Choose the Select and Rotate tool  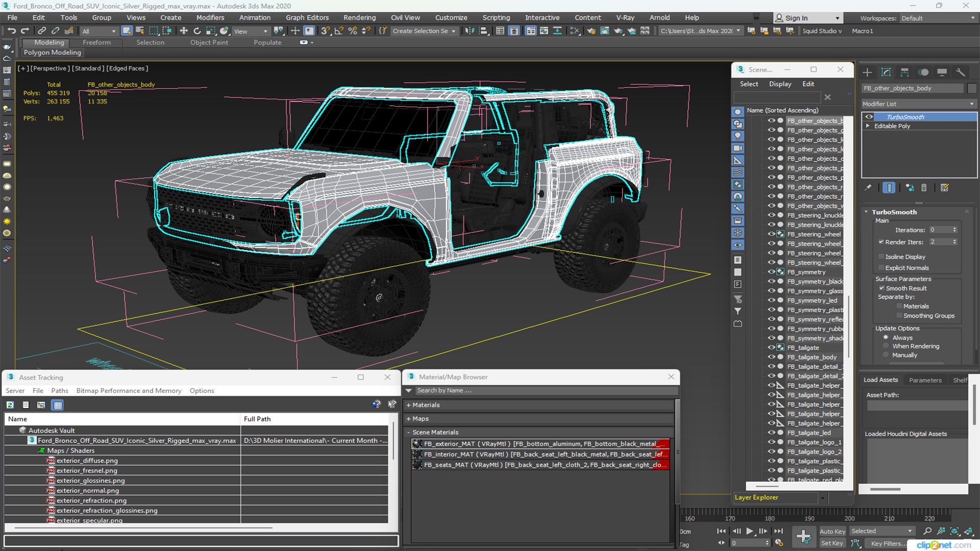(x=197, y=31)
